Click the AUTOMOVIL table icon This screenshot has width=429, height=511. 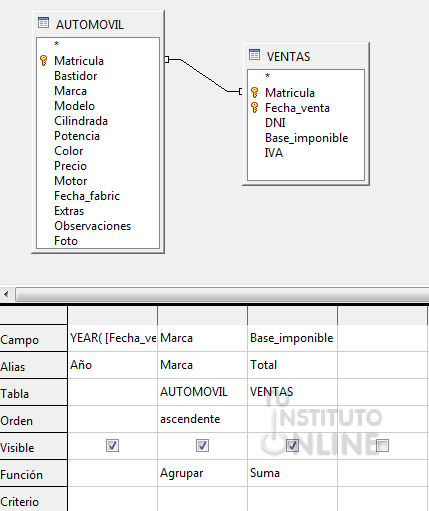point(44,23)
